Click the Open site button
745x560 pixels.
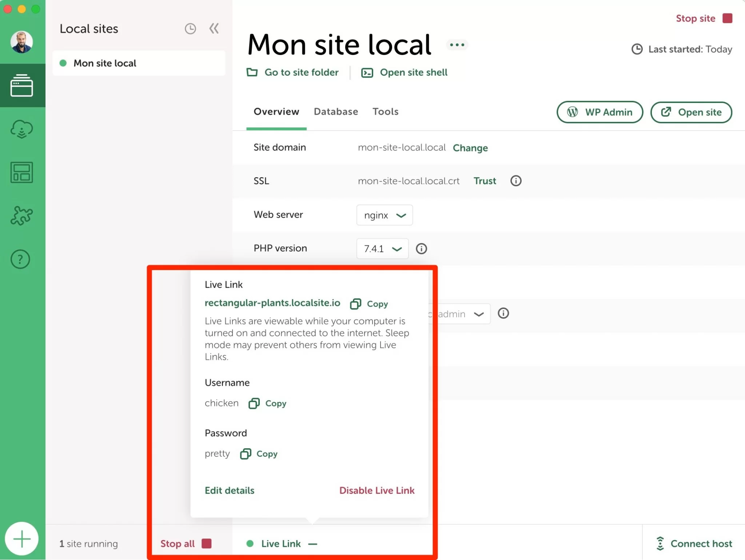tap(691, 112)
